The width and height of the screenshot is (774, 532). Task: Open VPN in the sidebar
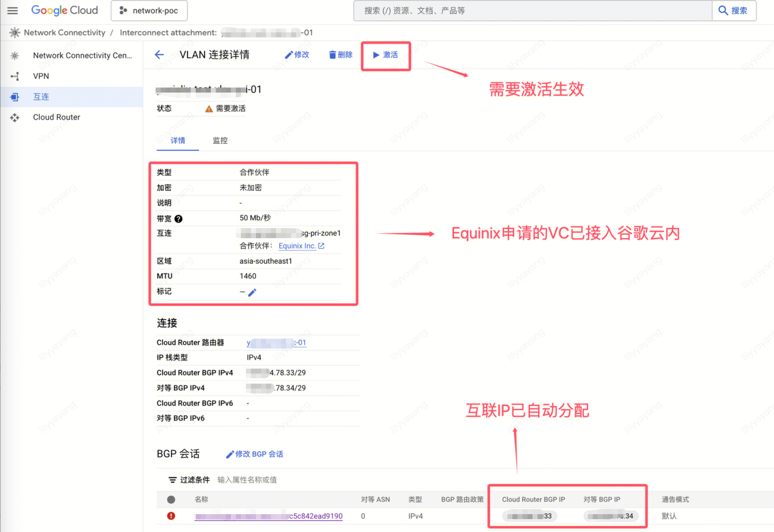(41, 76)
